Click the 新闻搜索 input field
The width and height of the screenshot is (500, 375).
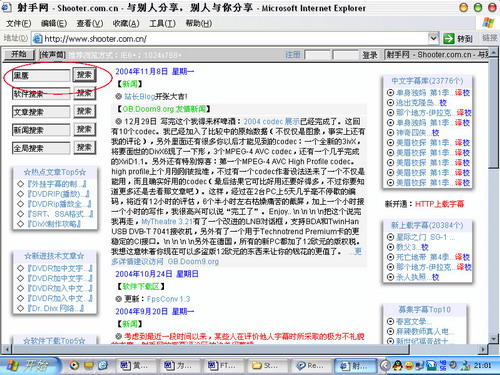41,130
